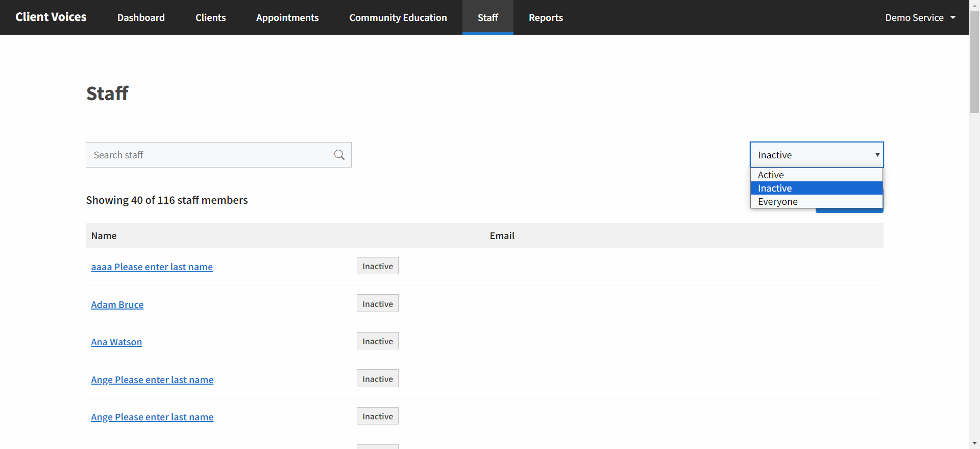This screenshot has width=980, height=449.
Task: Click the search magnifier icon
Action: click(339, 155)
